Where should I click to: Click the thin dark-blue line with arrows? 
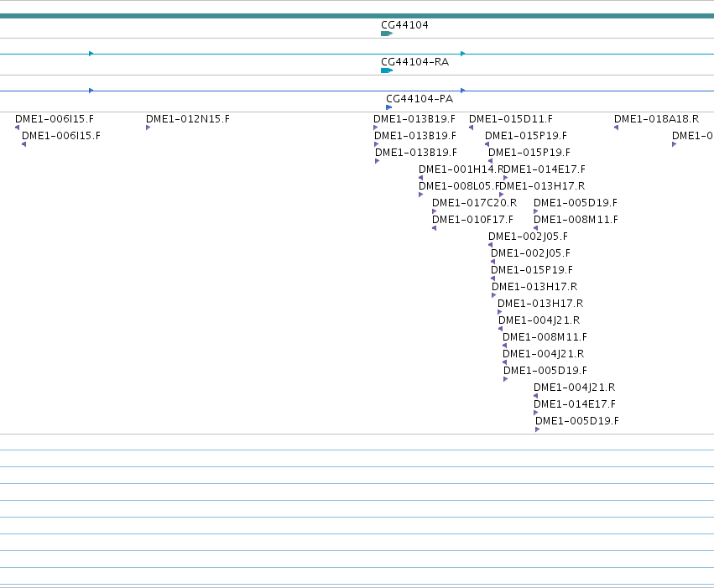[x=357, y=91]
